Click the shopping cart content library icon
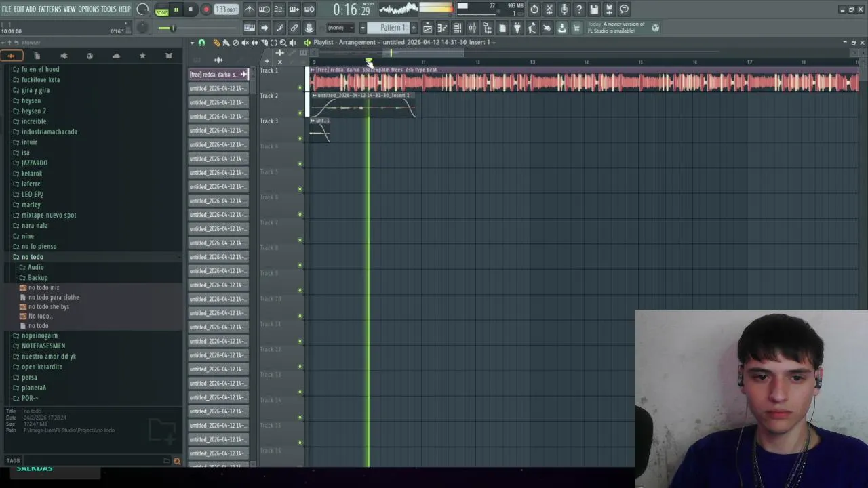The width and height of the screenshot is (868, 488). [577, 28]
